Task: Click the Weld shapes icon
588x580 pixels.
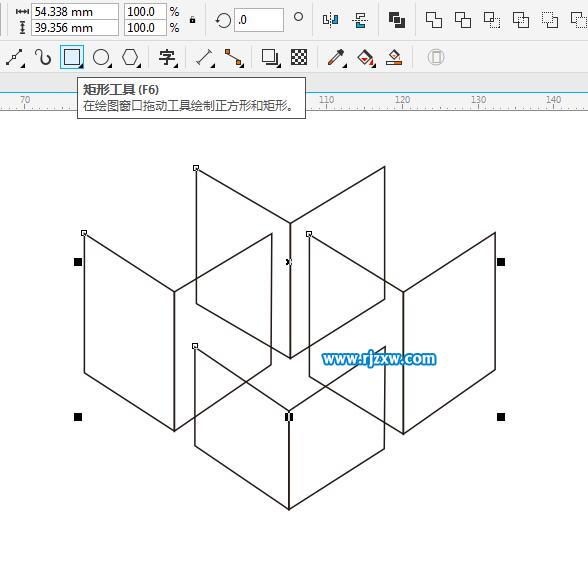Action: tap(434, 19)
